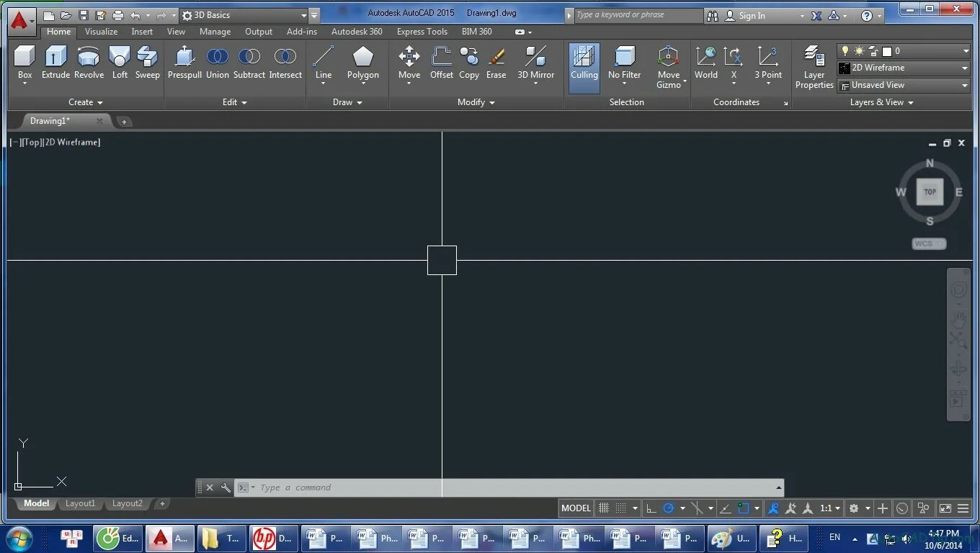The height and width of the screenshot is (553, 980).
Task: Open the 2D Wireframe visual style dropdown
Action: pyautogui.click(x=904, y=68)
